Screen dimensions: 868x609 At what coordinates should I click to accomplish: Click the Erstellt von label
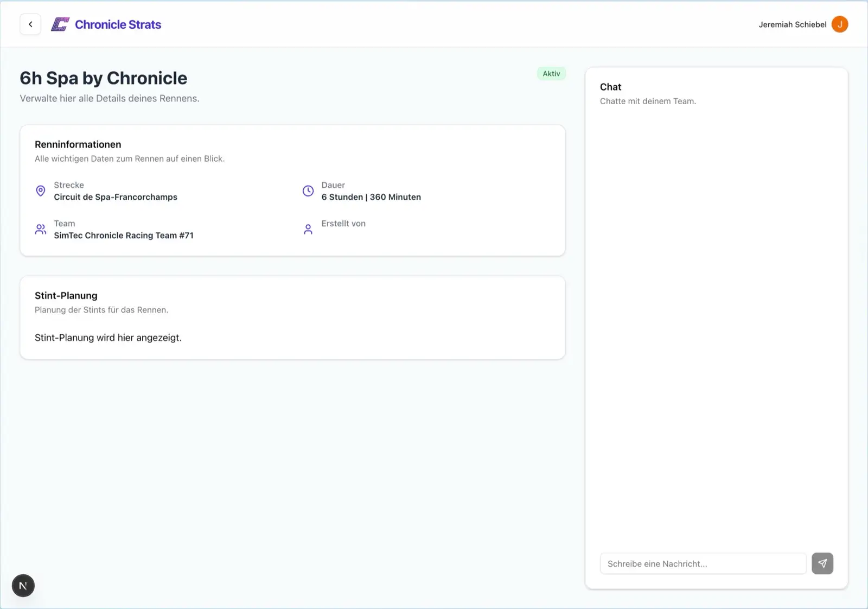tap(343, 224)
